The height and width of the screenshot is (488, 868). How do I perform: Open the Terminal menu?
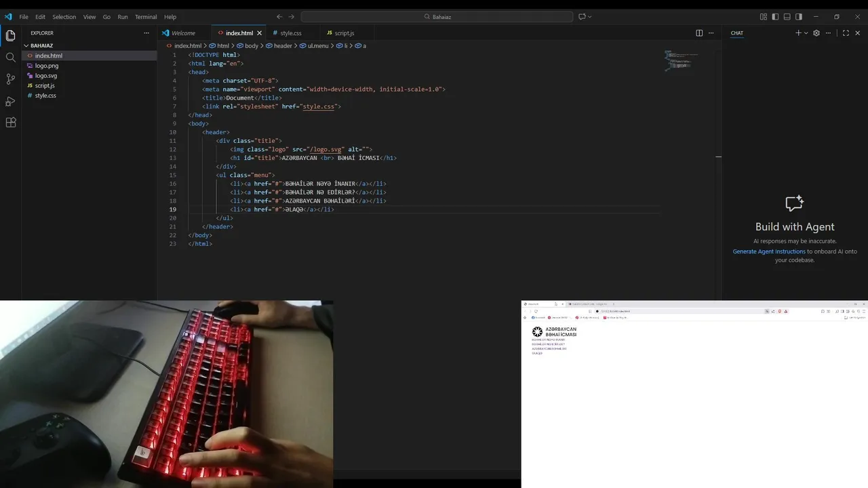click(x=146, y=16)
